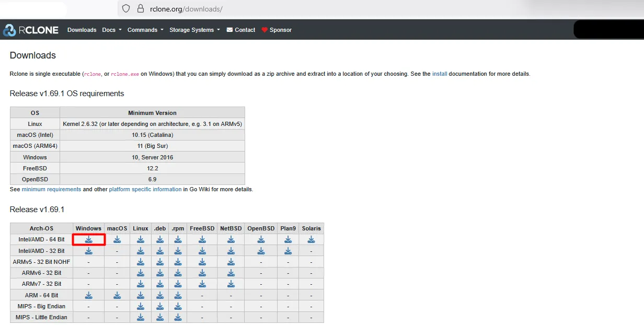Click the OpenBSD '6.9' version cell
The height and width of the screenshot is (325, 644).
click(152, 179)
